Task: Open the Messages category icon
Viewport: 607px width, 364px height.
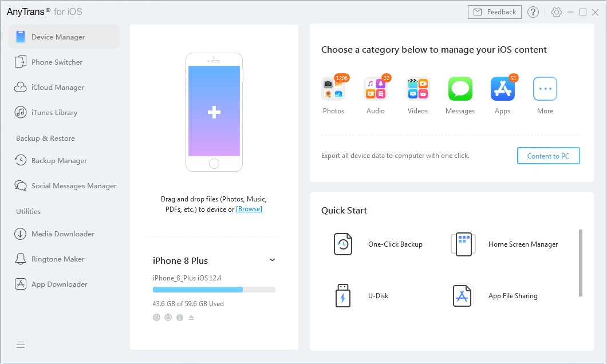Action: click(x=460, y=89)
